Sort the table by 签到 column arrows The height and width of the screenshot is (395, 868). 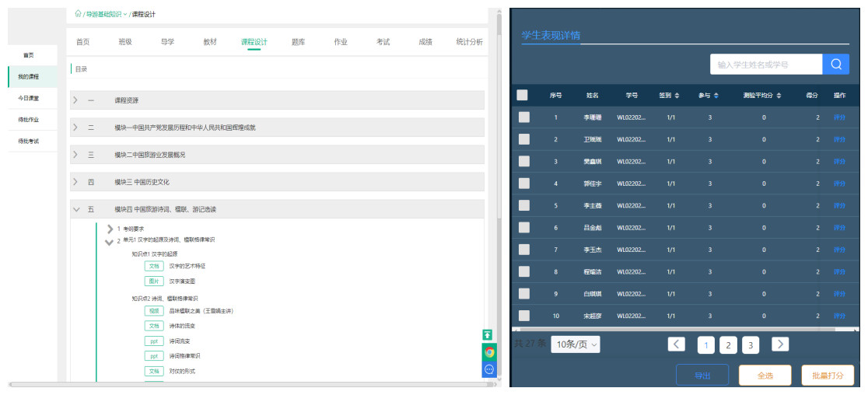[676, 96]
